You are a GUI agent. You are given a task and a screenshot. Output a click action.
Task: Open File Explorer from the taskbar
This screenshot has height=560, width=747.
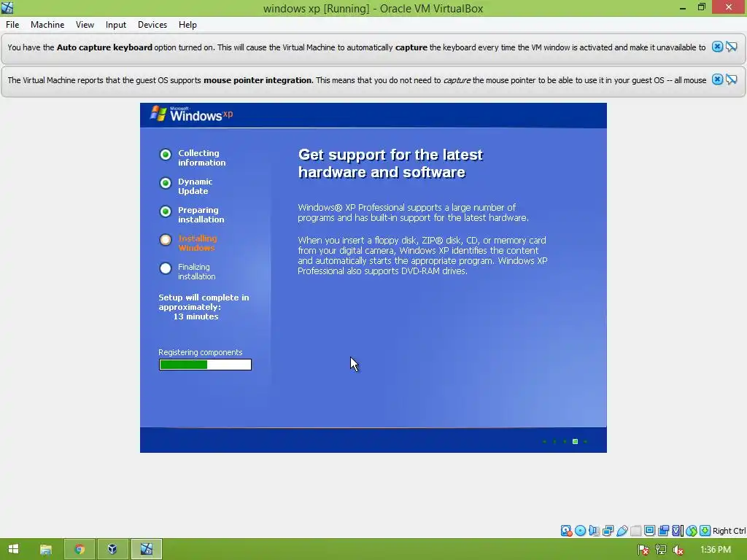tap(46, 550)
